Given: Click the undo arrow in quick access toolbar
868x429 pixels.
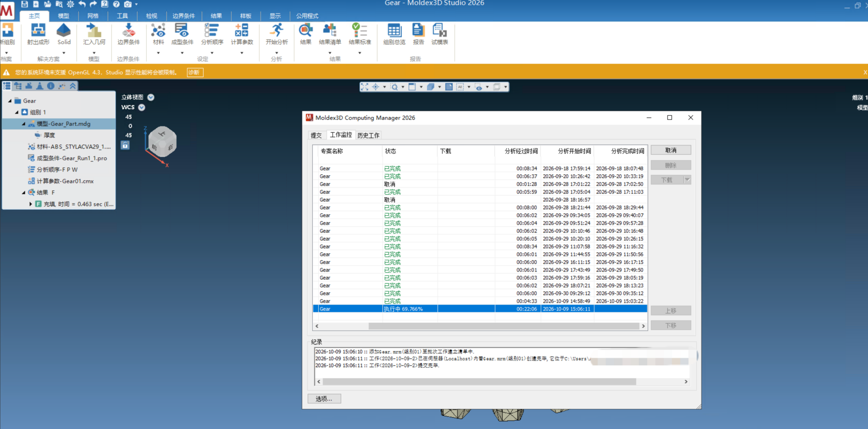Looking at the screenshot, I should tap(82, 4).
